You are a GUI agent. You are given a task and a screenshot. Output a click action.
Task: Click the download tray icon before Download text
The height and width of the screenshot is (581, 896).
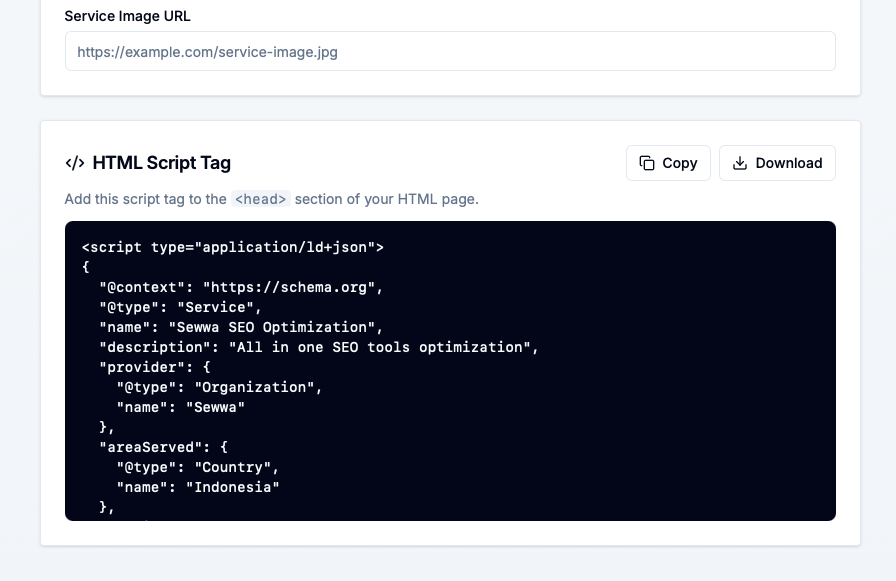740,163
